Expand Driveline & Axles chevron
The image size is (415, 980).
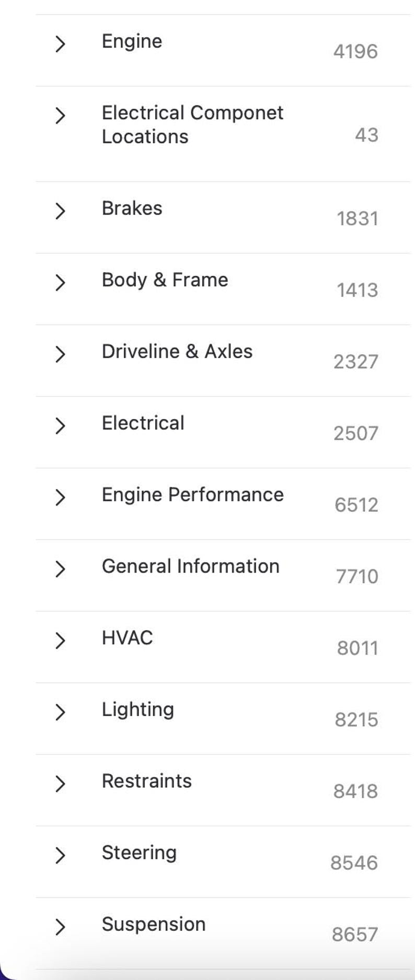point(60,354)
